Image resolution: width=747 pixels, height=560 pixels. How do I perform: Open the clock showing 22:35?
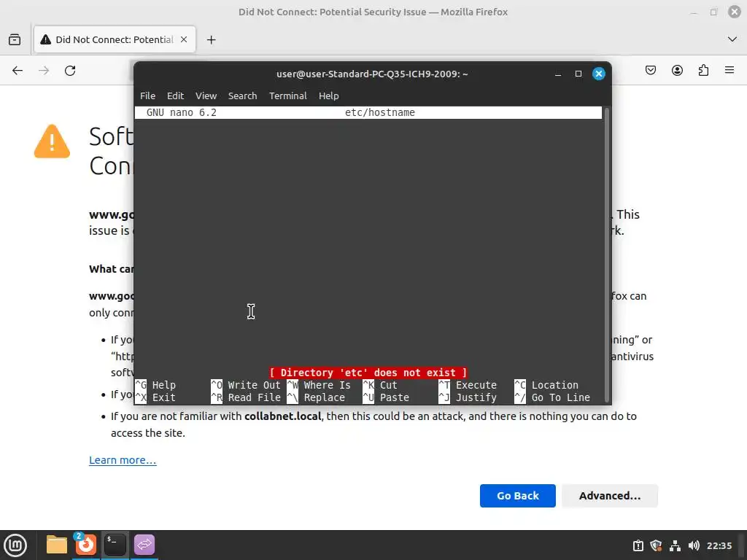click(x=719, y=545)
